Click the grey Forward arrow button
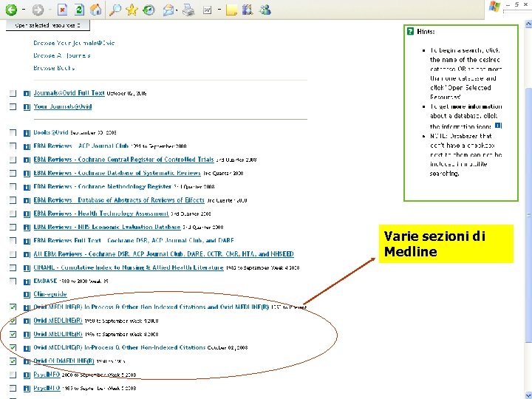The image size is (532, 399). (x=38, y=10)
